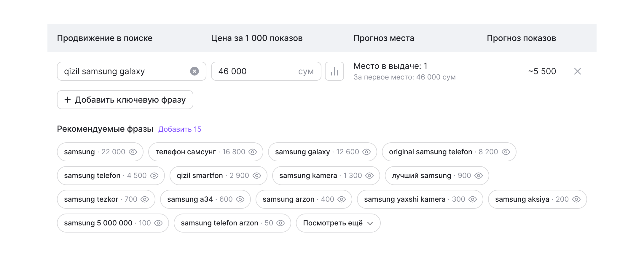Open bid statistics chart icon

coord(334,71)
